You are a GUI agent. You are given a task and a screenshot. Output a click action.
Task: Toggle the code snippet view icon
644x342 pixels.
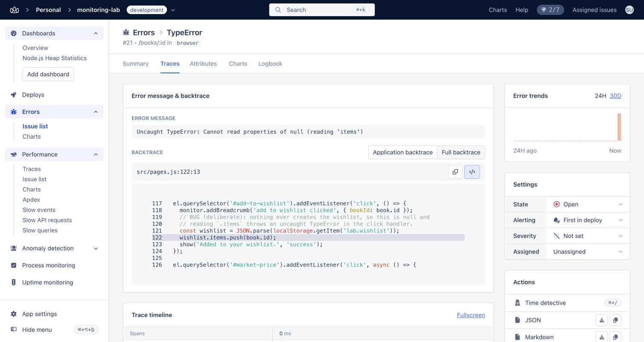(x=472, y=172)
